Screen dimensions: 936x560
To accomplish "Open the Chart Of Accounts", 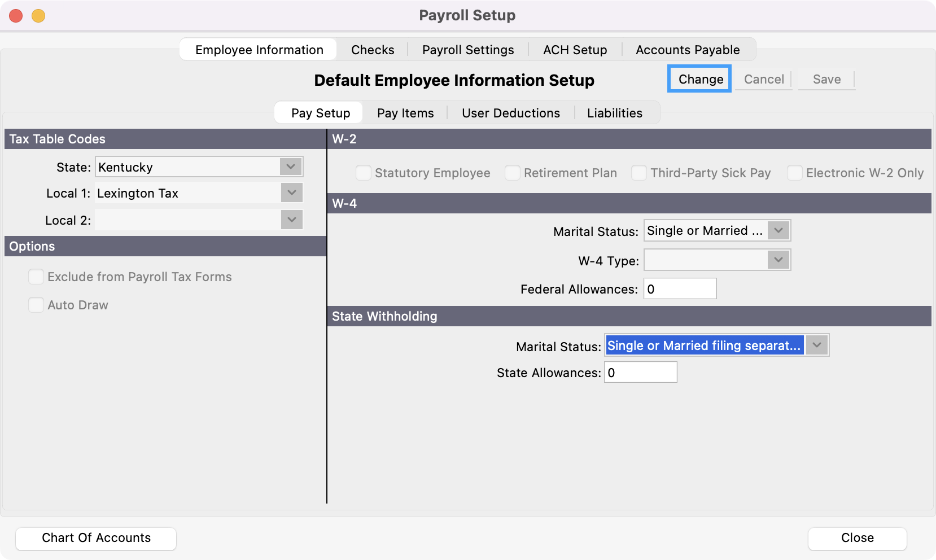I will [96, 538].
